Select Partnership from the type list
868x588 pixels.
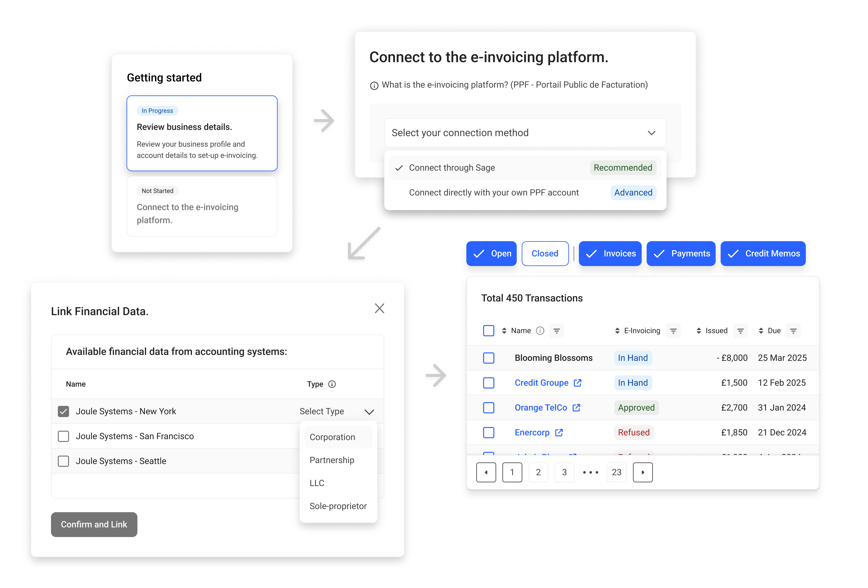332,460
